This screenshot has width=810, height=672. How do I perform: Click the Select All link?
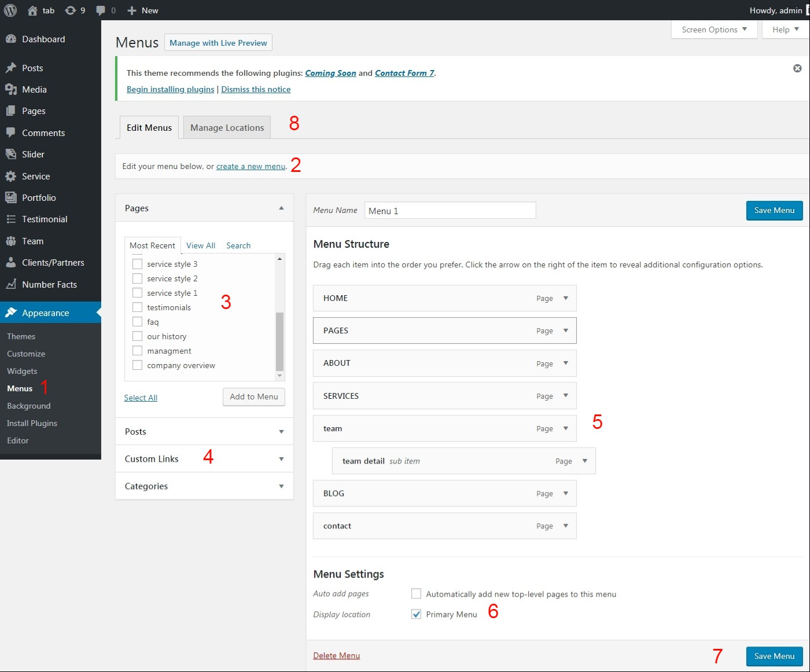click(141, 398)
